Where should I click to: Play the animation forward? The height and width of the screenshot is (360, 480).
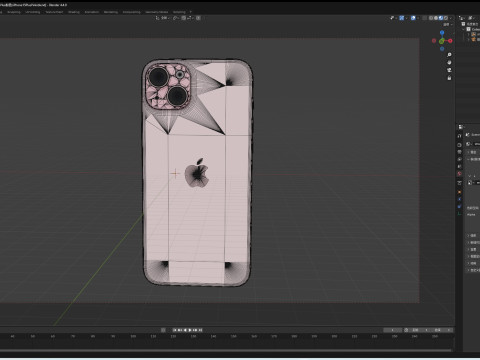(190, 330)
